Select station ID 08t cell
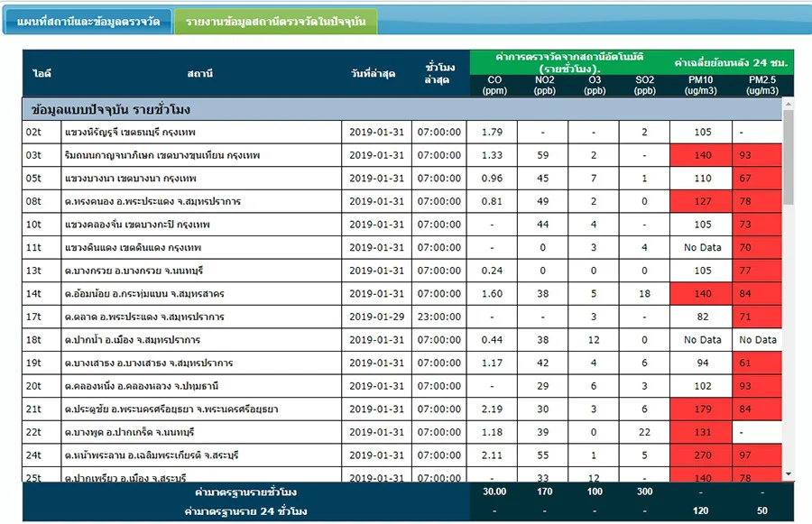The image size is (812, 524). [x=42, y=201]
